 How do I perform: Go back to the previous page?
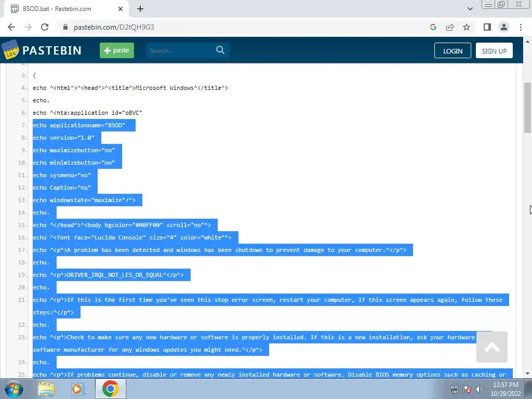11,27
